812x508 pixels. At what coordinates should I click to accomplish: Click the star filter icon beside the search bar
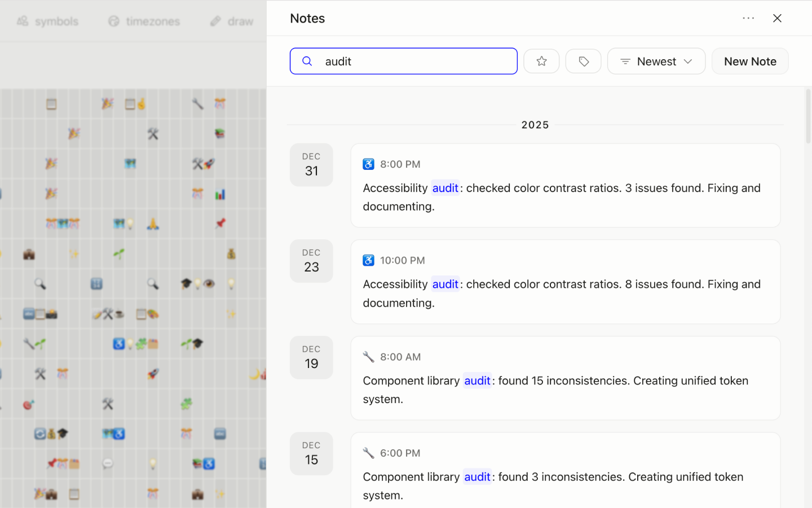click(541, 61)
